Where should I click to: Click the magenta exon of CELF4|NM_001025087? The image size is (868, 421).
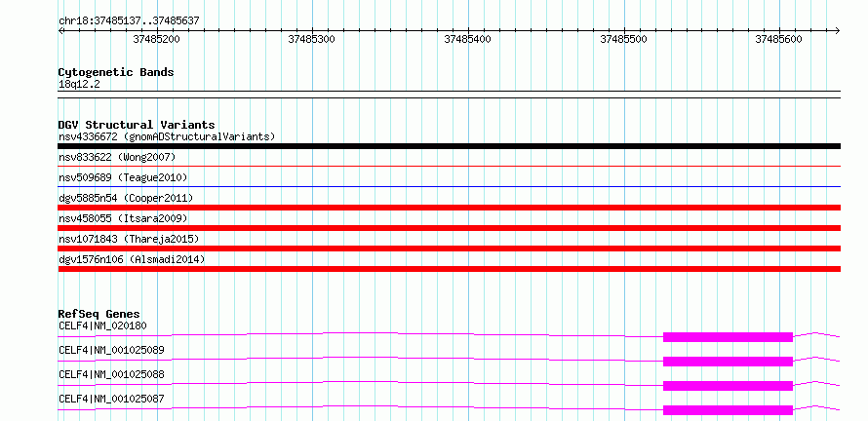(x=728, y=410)
